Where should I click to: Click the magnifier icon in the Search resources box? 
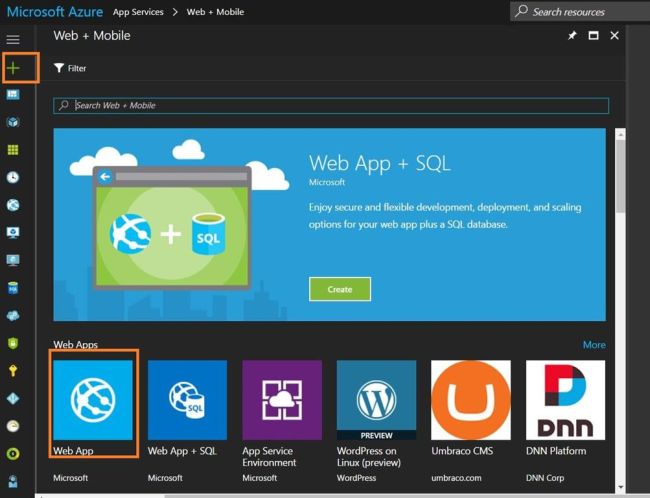(x=521, y=11)
